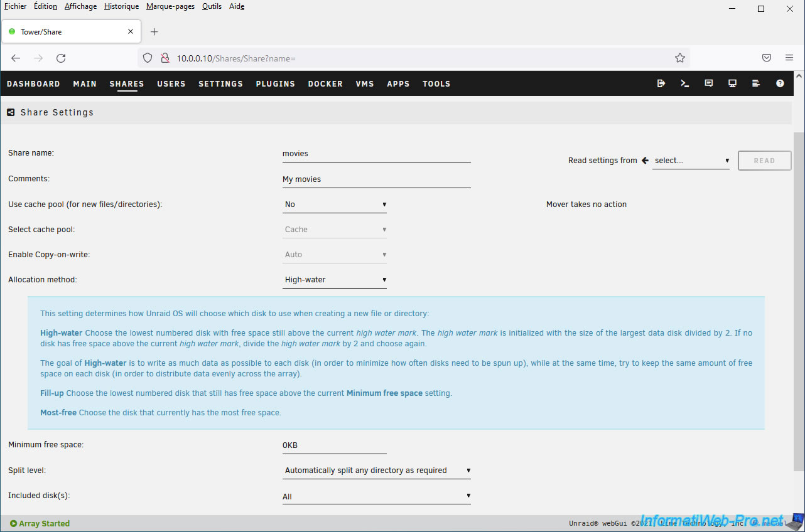Bookmark this page with the star icon

(679, 58)
